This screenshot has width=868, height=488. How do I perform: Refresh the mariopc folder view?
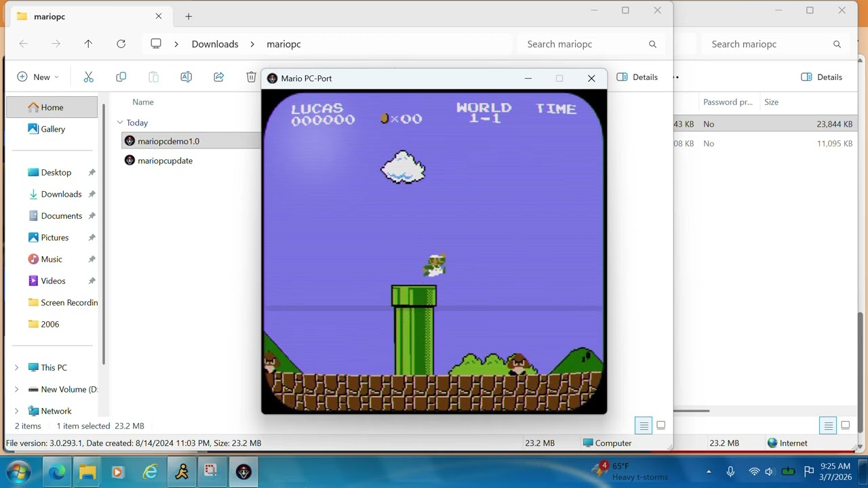(x=121, y=44)
